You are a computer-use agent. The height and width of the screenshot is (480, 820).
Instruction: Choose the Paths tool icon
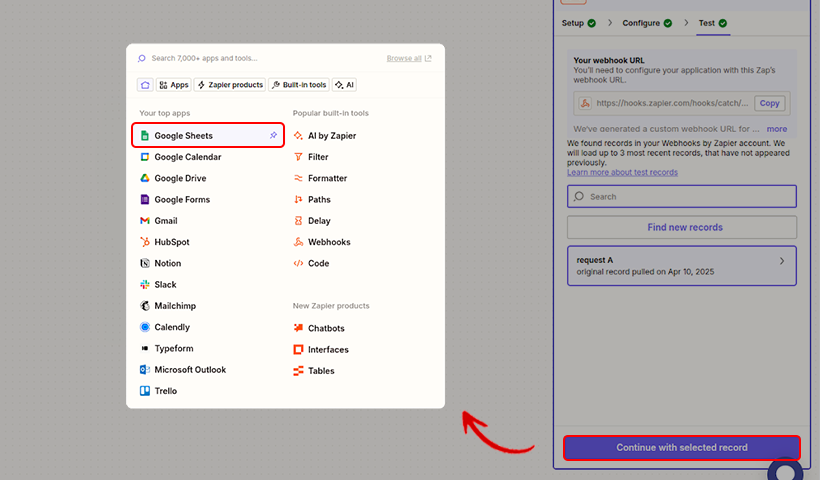298,199
